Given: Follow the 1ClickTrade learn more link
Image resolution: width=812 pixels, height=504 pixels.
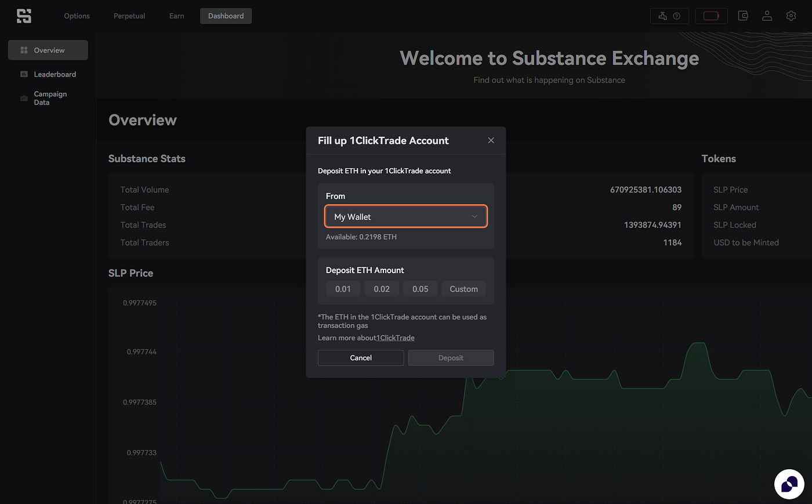Looking at the screenshot, I should pos(396,338).
